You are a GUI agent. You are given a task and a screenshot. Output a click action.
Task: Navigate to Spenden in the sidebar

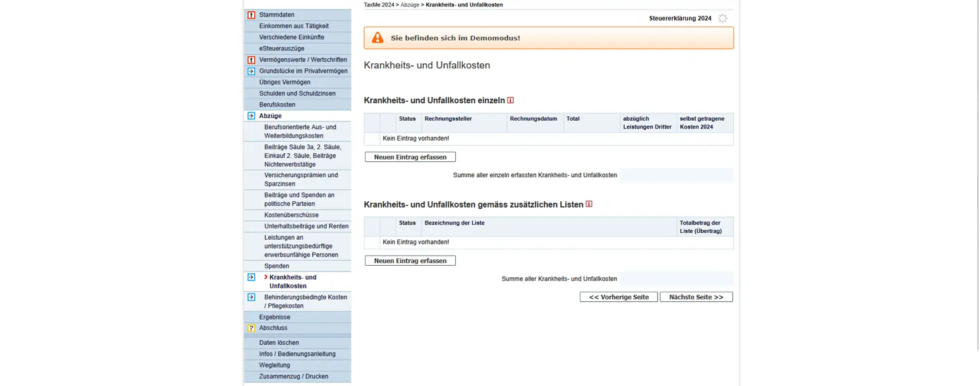click(x=277, y=266)
